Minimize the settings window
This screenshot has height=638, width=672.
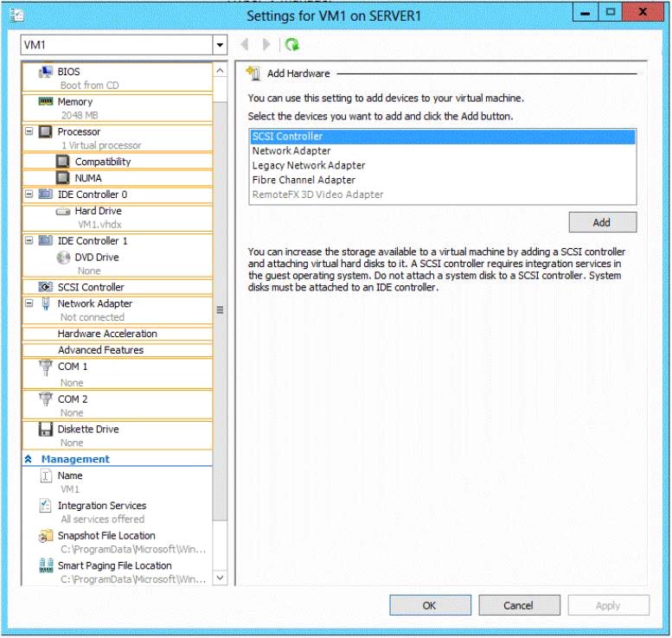[585, 12]
